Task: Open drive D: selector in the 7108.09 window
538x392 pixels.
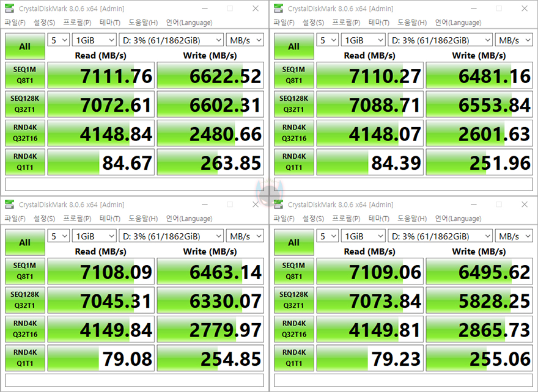Action: tap(171, 236)
